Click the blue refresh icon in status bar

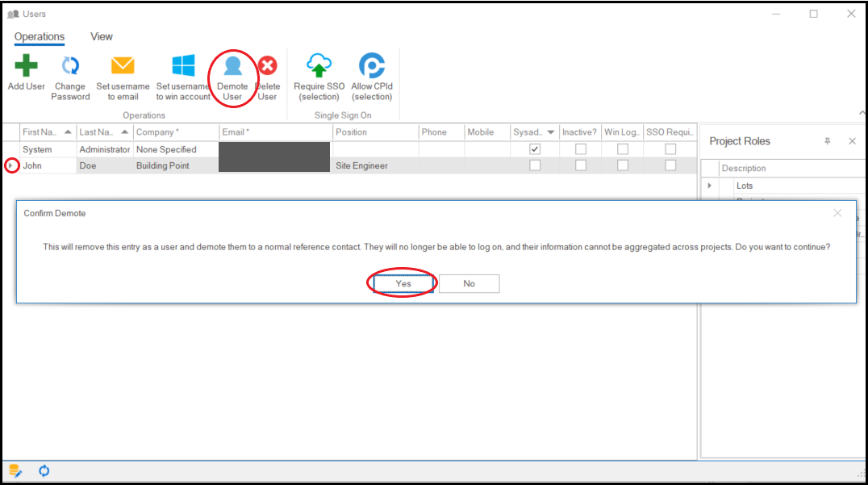click(44, 470)
